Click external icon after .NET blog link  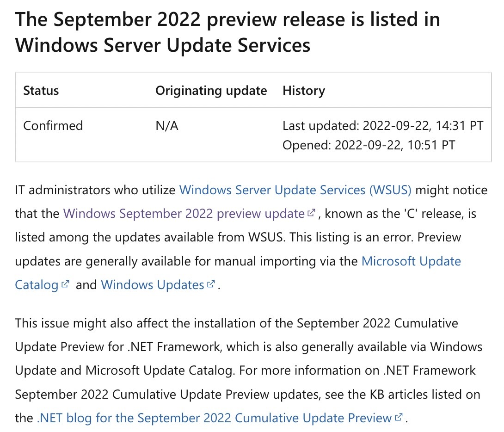tap(399, 417)
